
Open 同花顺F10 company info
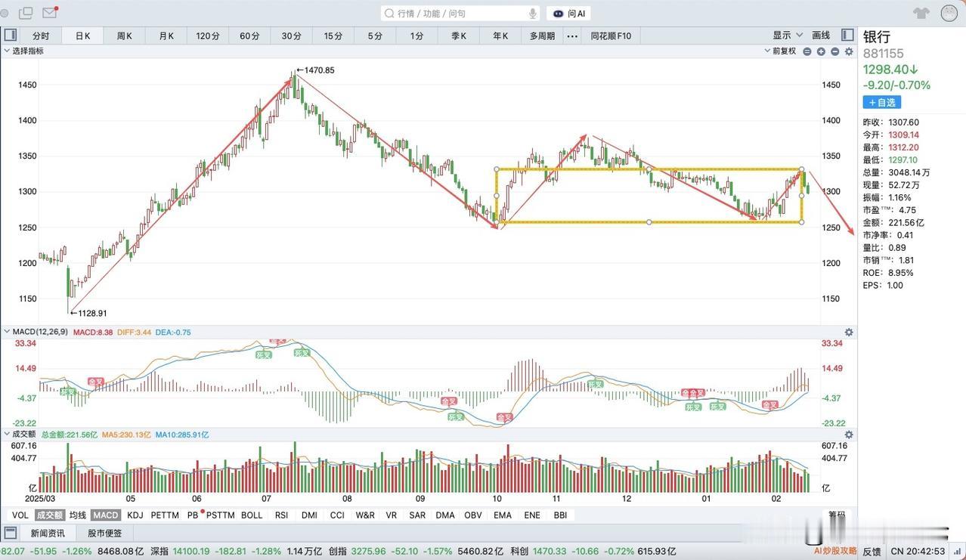click(x=611, y=36)
